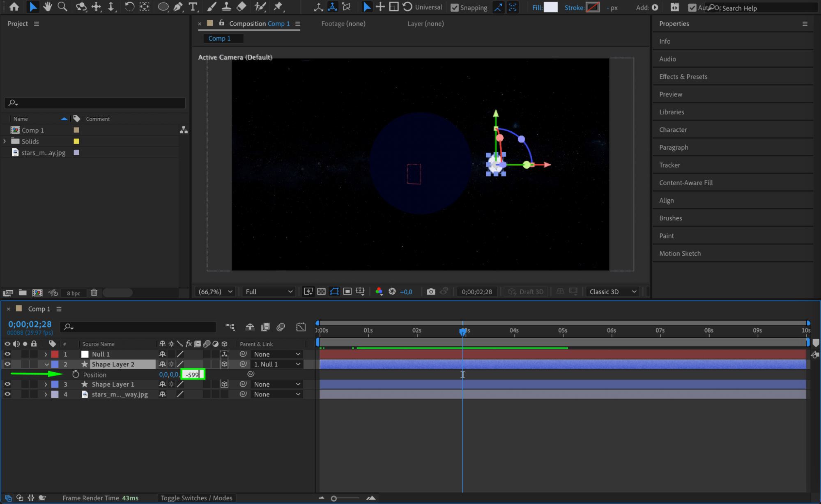
Task: Expand the Solids folder
Action: [x=5, y=141]
